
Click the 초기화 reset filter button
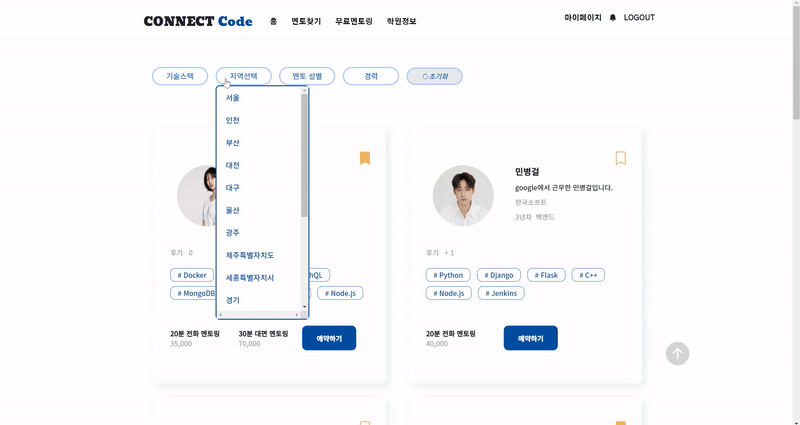point(435,77)
